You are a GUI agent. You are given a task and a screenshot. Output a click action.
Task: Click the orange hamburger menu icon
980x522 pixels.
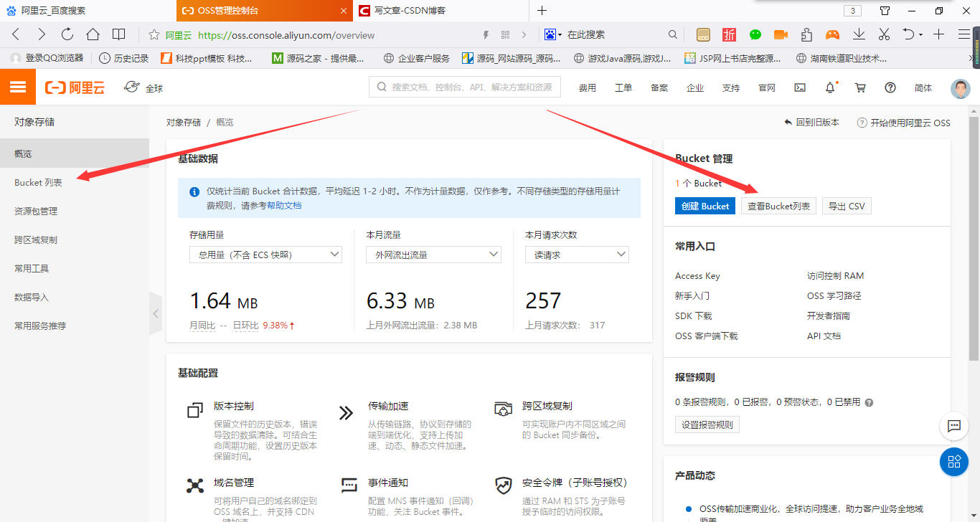pyautogui.click(x=18, y=86)
